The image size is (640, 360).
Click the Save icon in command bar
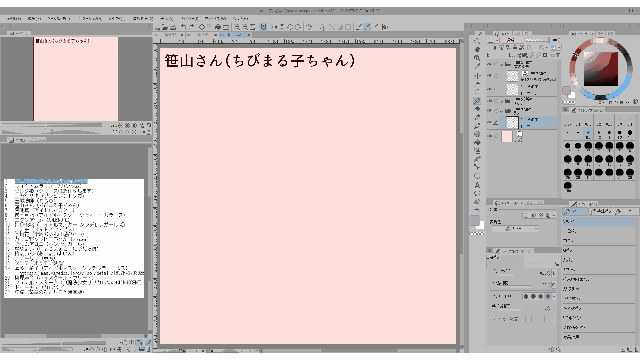173,27
